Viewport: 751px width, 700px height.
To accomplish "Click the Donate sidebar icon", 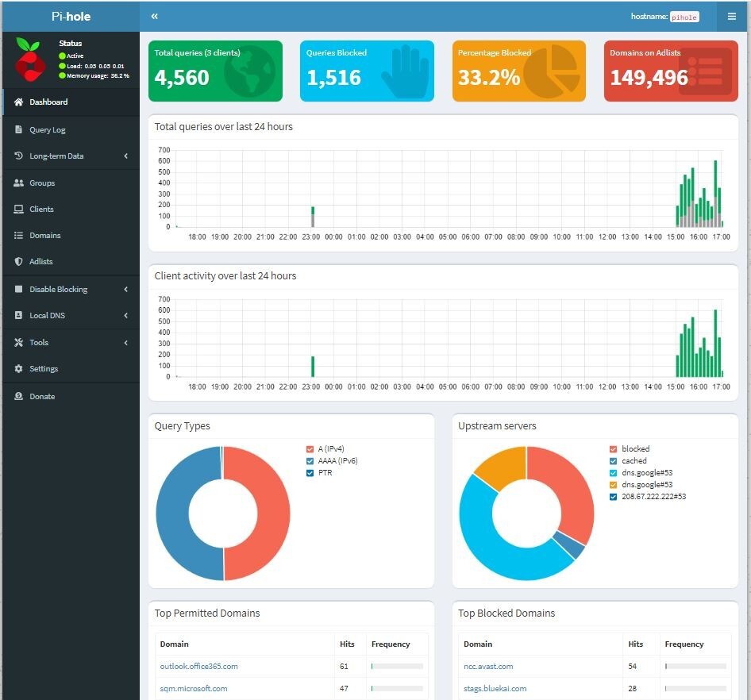I will point(17,396).
